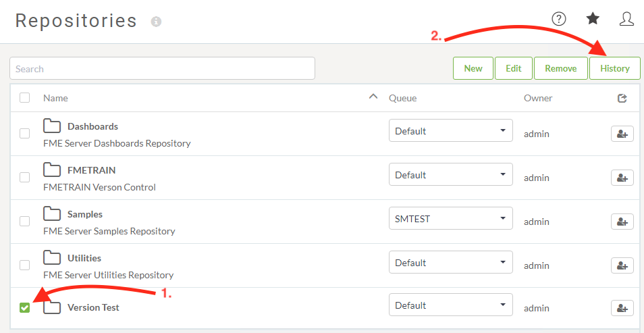The width and height of the screenshot is (644, 333).
Task: Expand the Samples queue dropdown showing SMTEST
Action: coord(450,218)
